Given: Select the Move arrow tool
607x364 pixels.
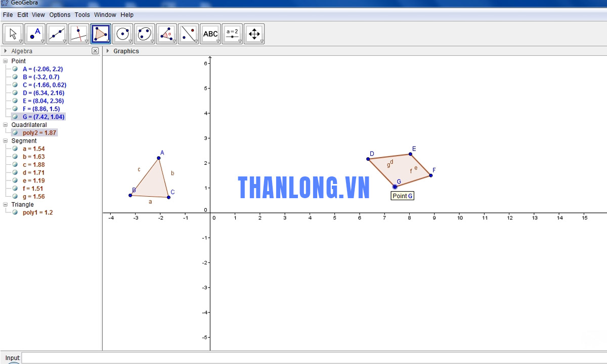Looking at the screenshot, I should [x=13, y=34].
